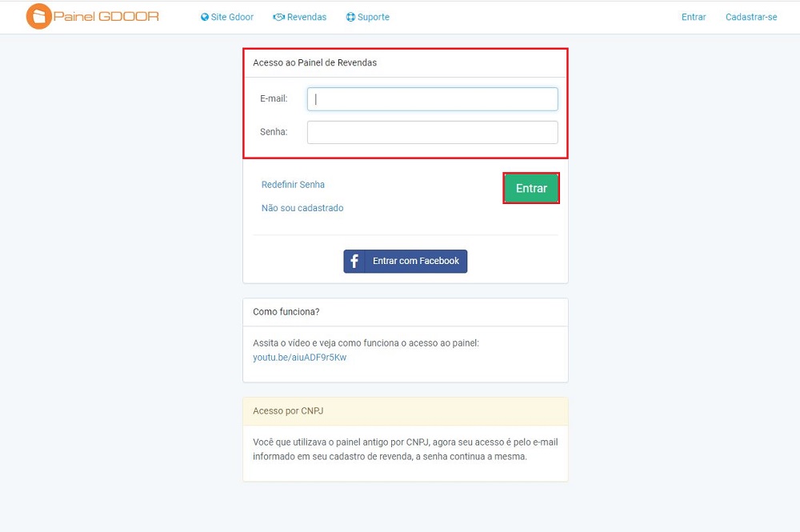Click the handshake icon beside Revendas
Viewport: 800px width, 532px height.
tap(278, 17)
